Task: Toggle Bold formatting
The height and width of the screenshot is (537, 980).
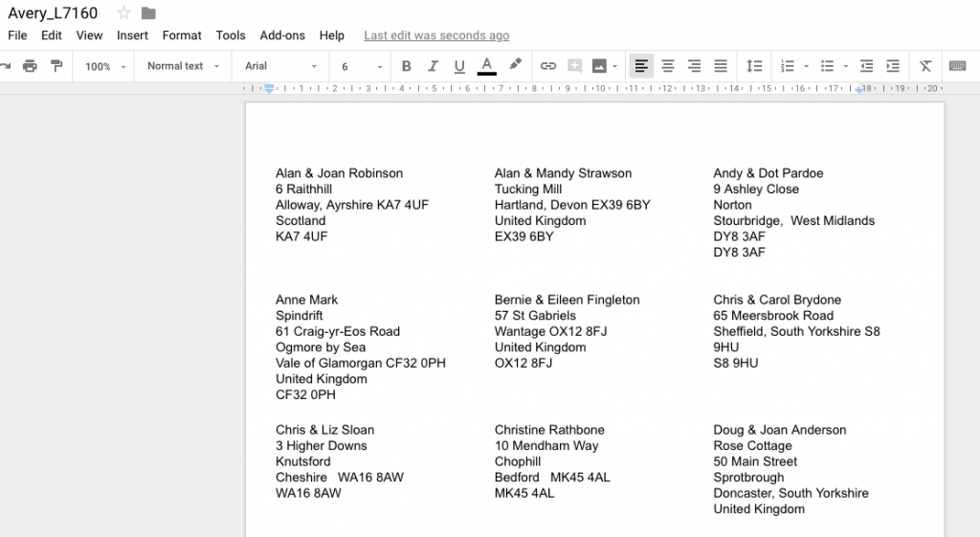Action: (x=406, y=66)
